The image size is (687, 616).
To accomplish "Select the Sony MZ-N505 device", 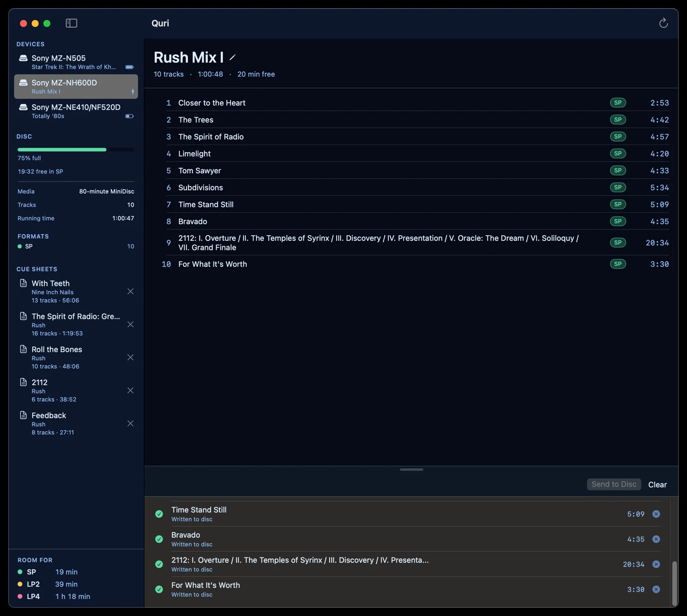I will click(x=76, y=62).
